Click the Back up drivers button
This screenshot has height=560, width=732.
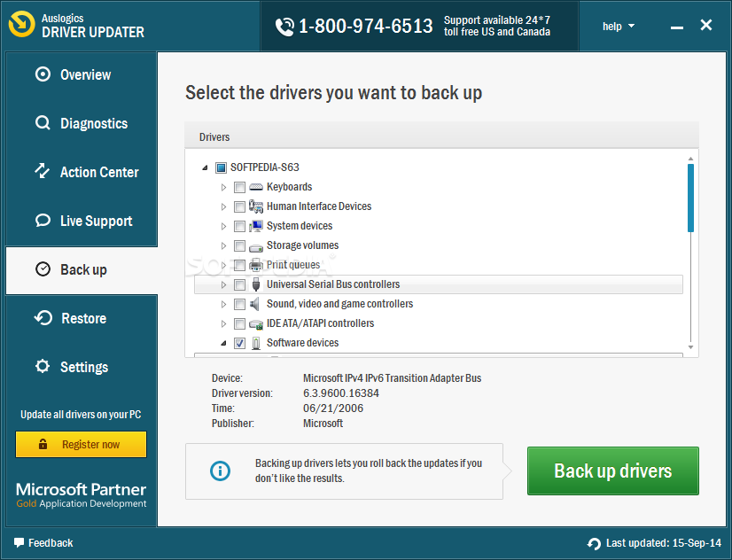tap(613, 471)
